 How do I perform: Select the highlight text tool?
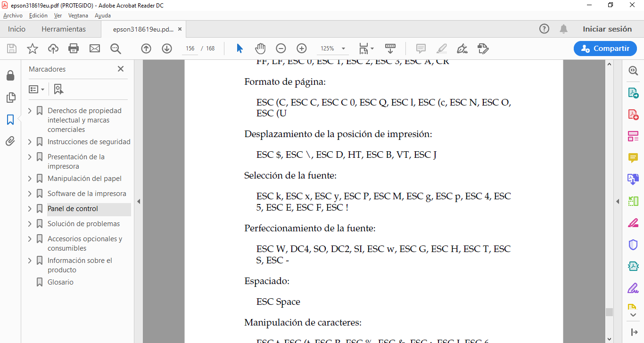pos(442,49)
